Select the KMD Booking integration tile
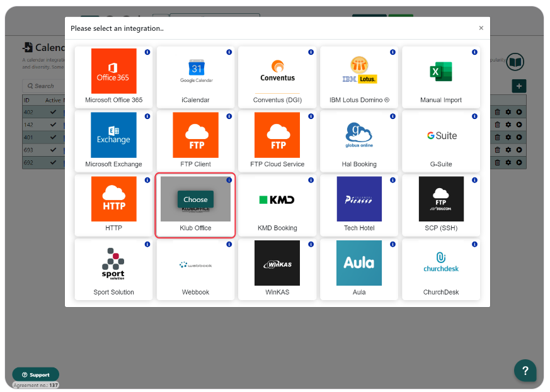 (277, 205)
